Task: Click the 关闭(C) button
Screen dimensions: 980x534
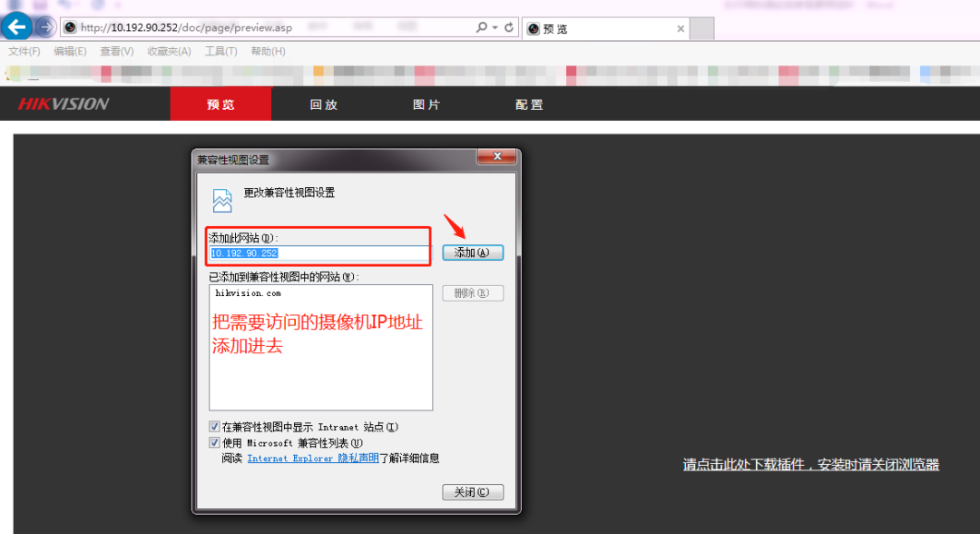Action: pyautogui.click(x=472, y=491)
